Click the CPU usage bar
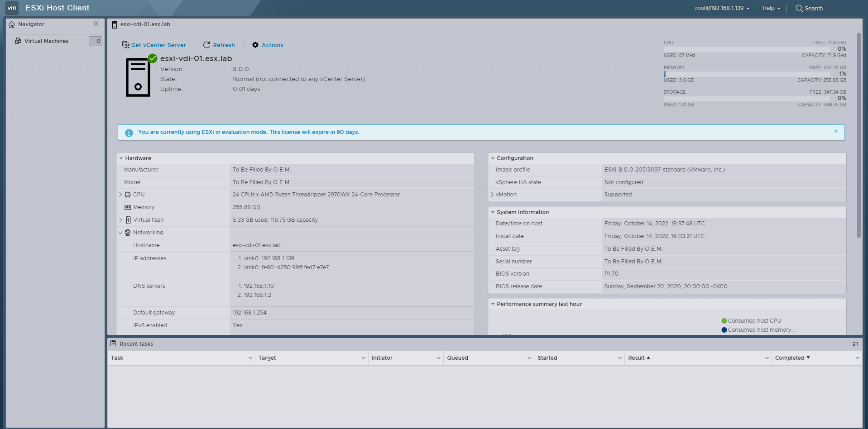868x429 pixels. [x=747, y=49]
